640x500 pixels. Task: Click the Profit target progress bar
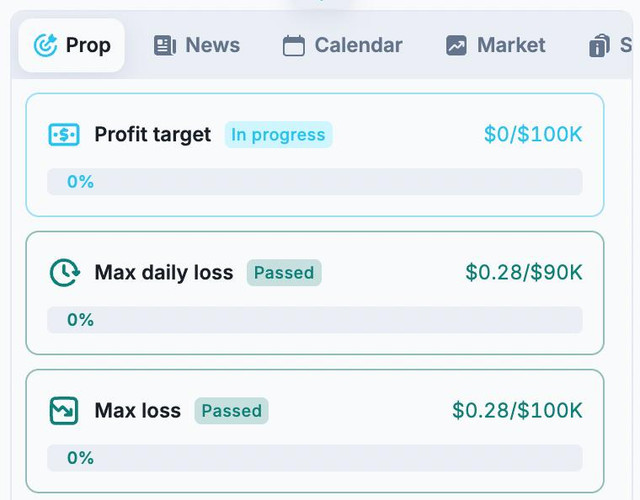315,182
